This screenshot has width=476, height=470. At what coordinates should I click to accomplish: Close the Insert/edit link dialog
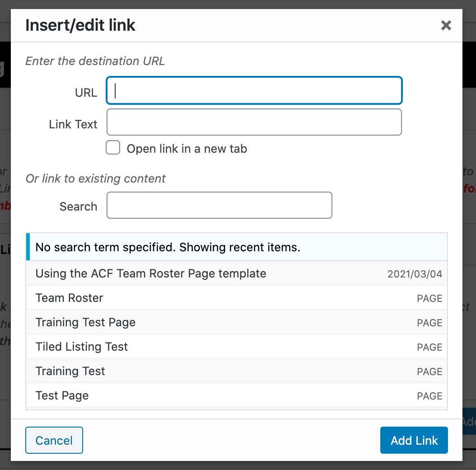tap(446, 25)
